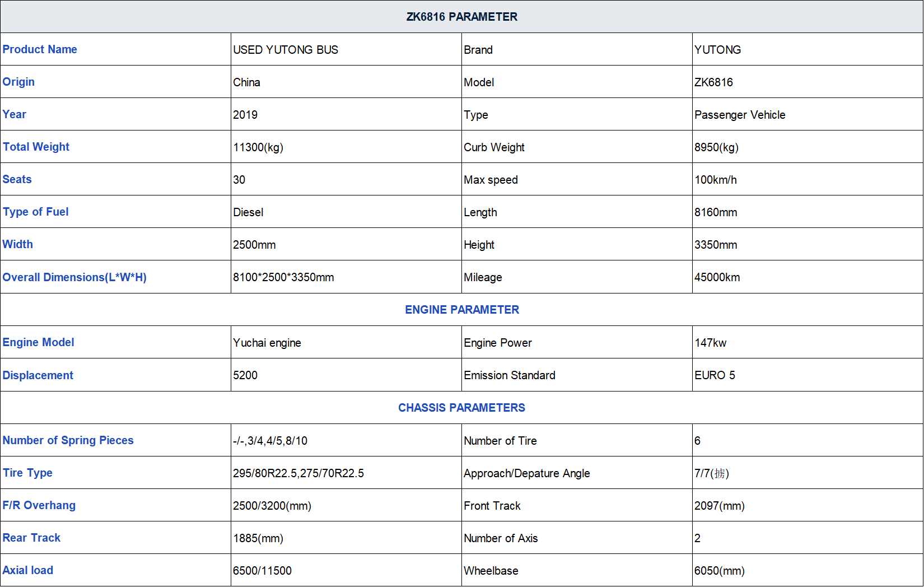
Task: Select the 'Product Name' label cell
Action: point(115,49)
